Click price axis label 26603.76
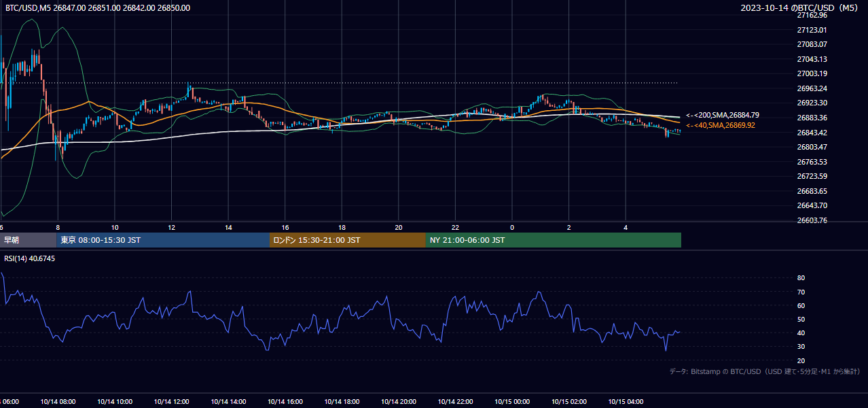This screenshot has width=868, height=408. click(x=812, y=220)
